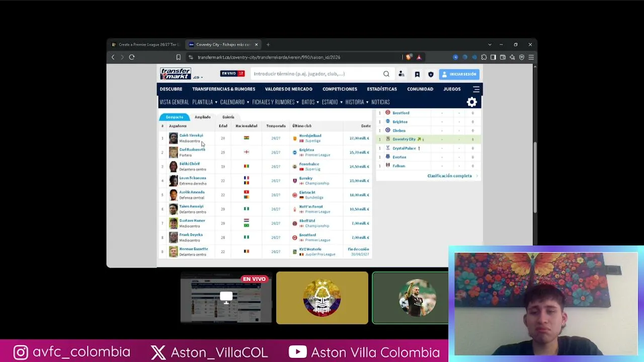Open the advanced person search icon
This screenshot has height=362, width=644.
pos(401,74)
